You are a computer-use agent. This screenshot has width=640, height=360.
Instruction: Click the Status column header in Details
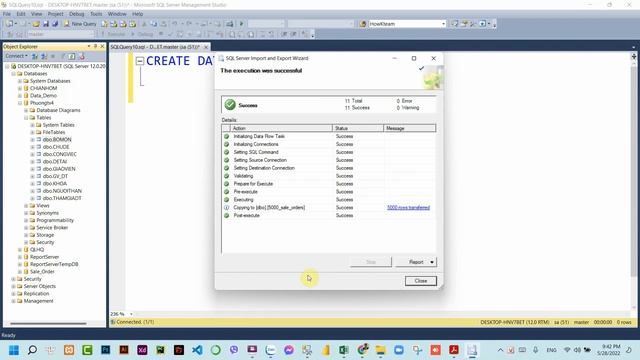coord(358,128)
